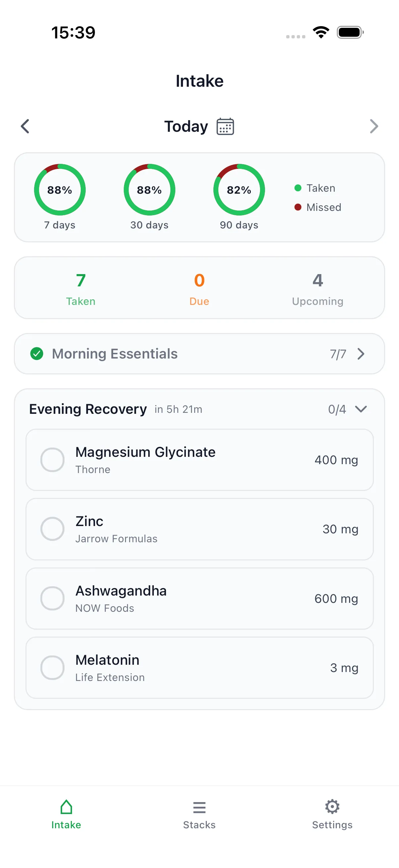Tap the Taken count summary
Viewport: 399px width, 868px height.
click(81, 289)
